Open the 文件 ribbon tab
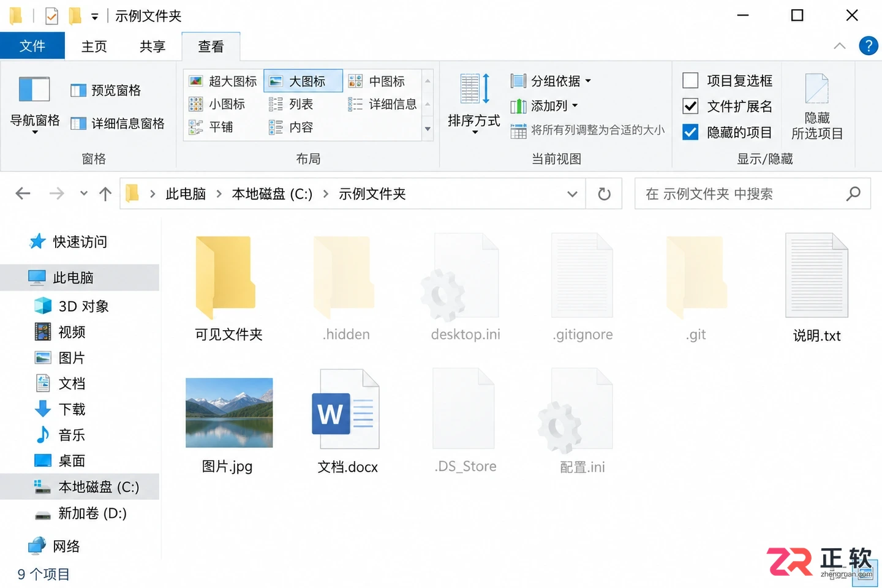This screenshot has height=588, width=882. [x=32, y=46]
